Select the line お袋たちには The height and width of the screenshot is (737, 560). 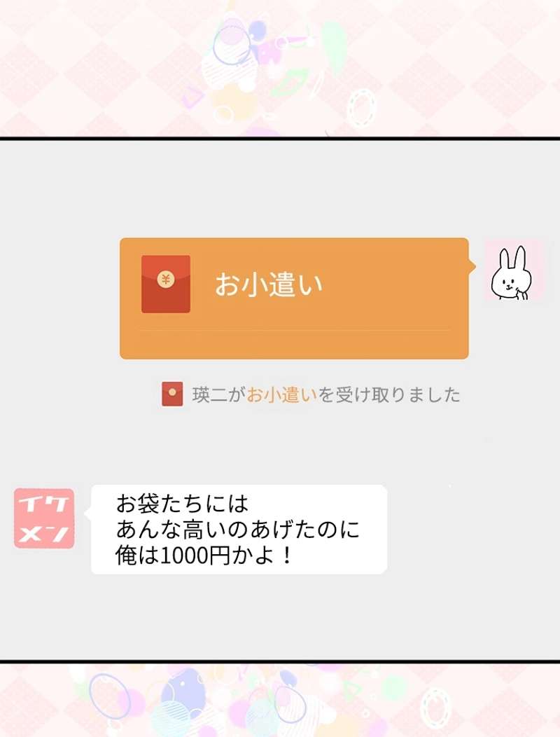pyautogui.click(x=182, y=504)
